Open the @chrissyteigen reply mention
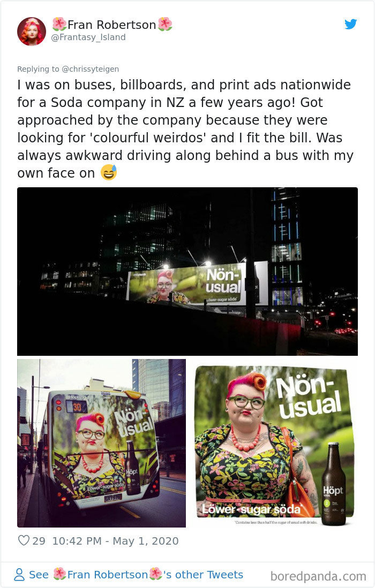Screen dimensions: 375x588 coord(90,69)
